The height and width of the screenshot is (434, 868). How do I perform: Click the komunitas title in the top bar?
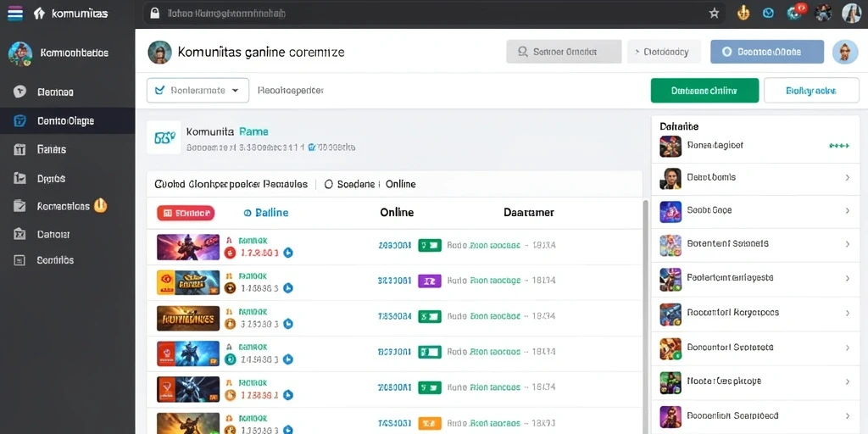[79, 14]
